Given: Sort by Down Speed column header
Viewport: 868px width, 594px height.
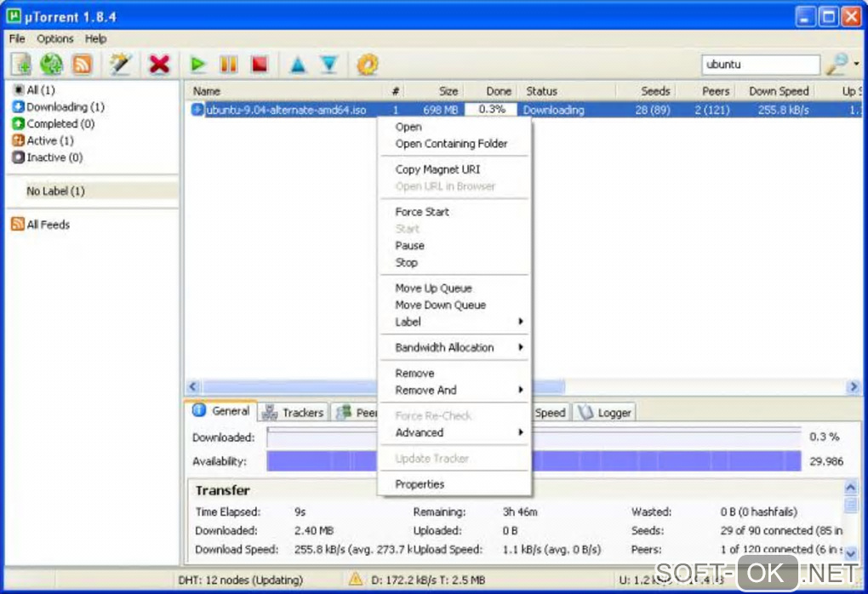Looking at the screenshot, I should [x=779, y=91].
